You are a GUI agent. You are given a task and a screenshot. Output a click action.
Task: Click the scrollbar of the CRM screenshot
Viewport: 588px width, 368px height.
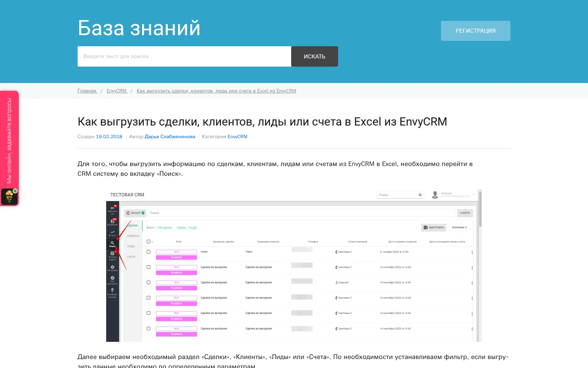coord(480,209)
